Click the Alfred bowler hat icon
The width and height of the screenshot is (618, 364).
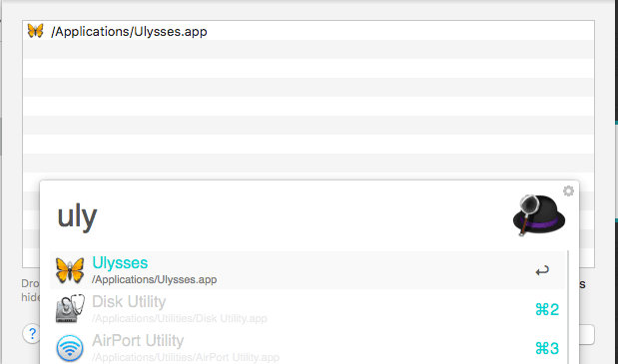539,215
